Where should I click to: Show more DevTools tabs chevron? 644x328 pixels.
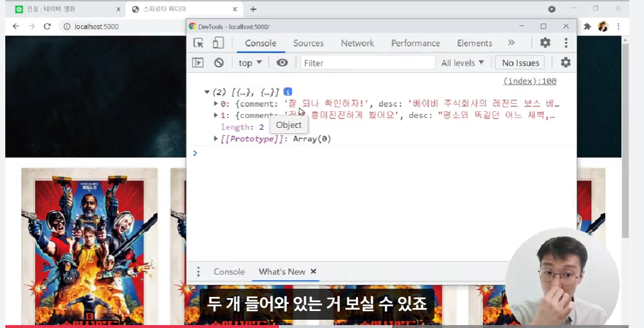511,43
